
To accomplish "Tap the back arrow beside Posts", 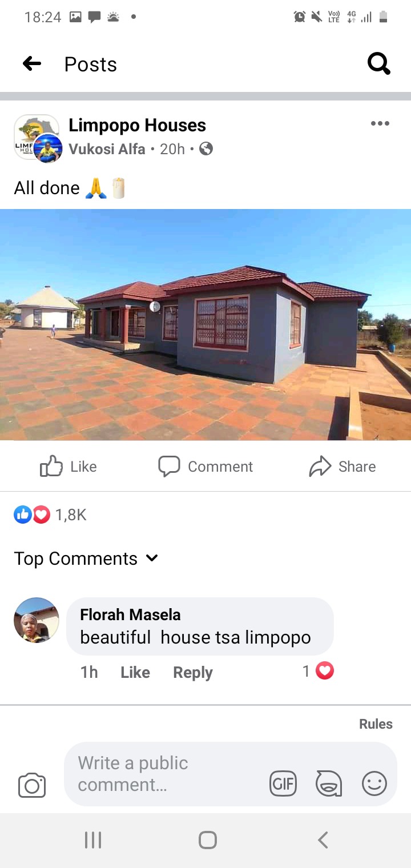I will [32, 64].
